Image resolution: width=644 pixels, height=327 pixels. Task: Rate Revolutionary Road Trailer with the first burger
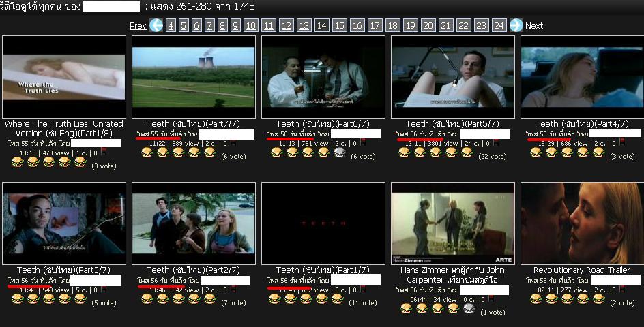536,299
